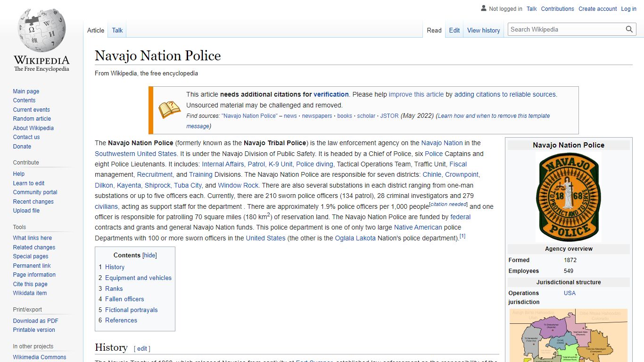Download the article as PDF
This screenshot has height=362, width=644.
click(35, 321)
